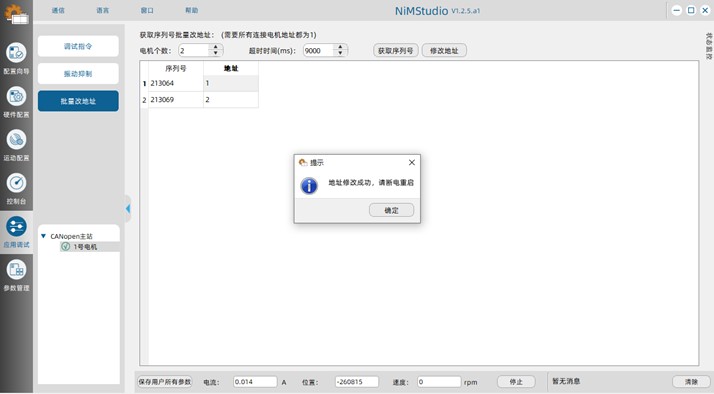The image size is (714, 394).
Task: Close the 提示 dialog with X
Action: pos(412,163)
